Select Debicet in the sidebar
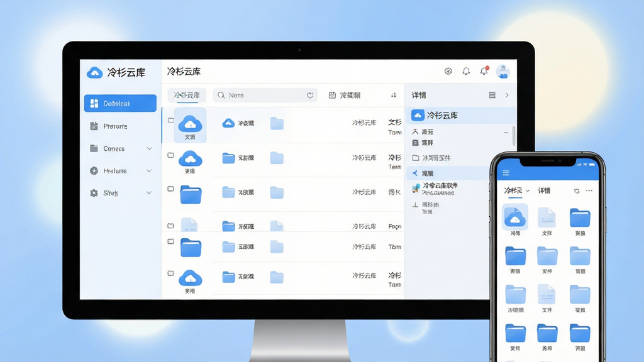Viewport: 644px width, 362px height. 120,104
